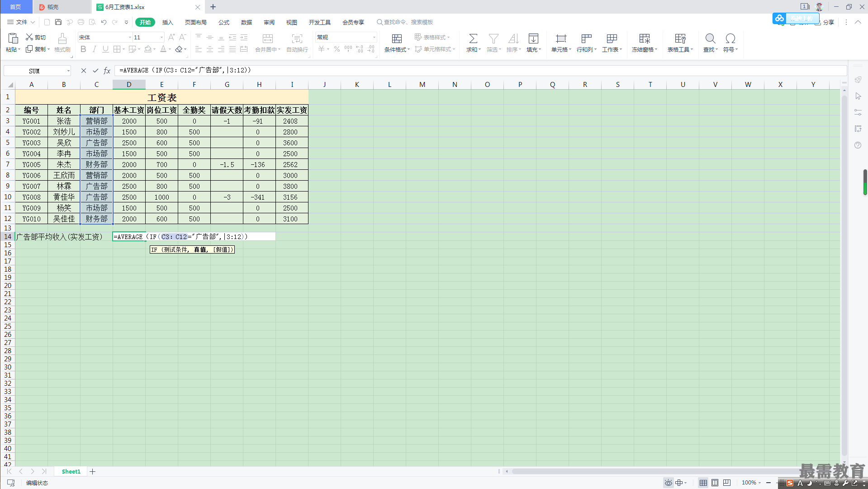
Task: Switch to Page Break Preview in status bar
Action: click(726, 483)
